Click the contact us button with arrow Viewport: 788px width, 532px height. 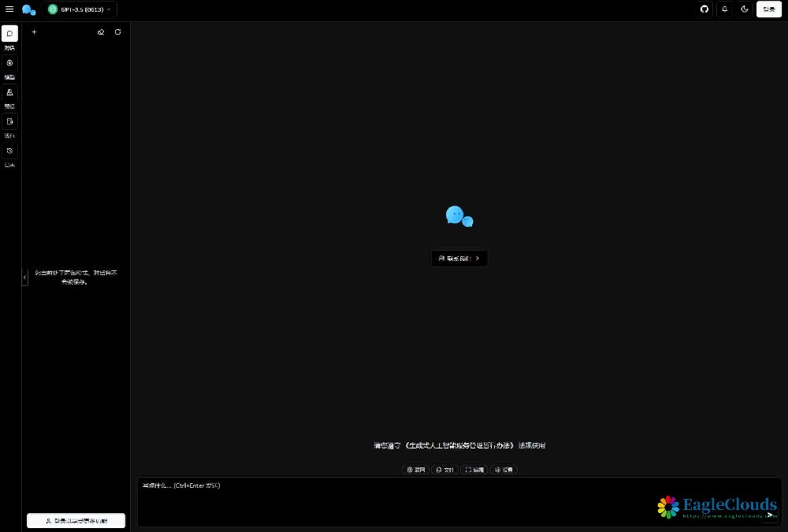[459, 258]
